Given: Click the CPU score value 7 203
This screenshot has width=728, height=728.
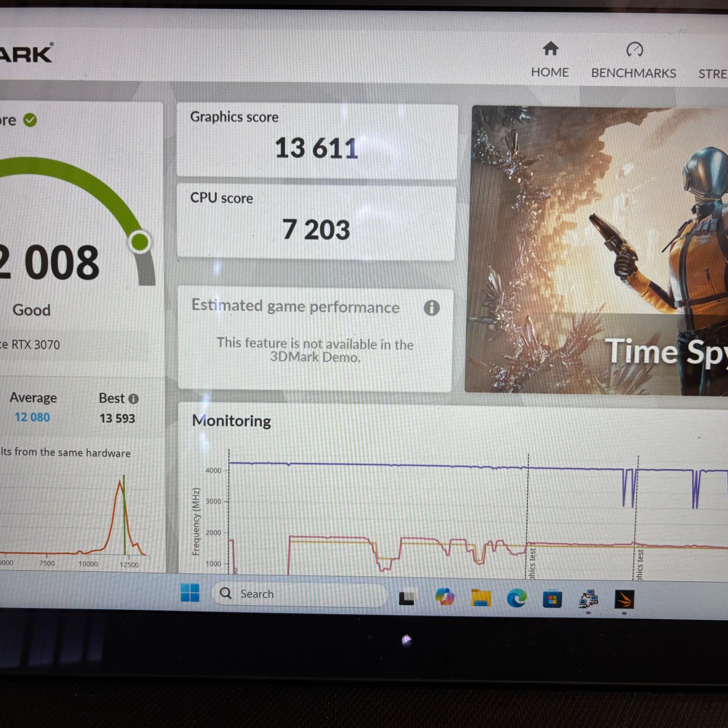Looking at the screenshot, I should tap(316, 229).
